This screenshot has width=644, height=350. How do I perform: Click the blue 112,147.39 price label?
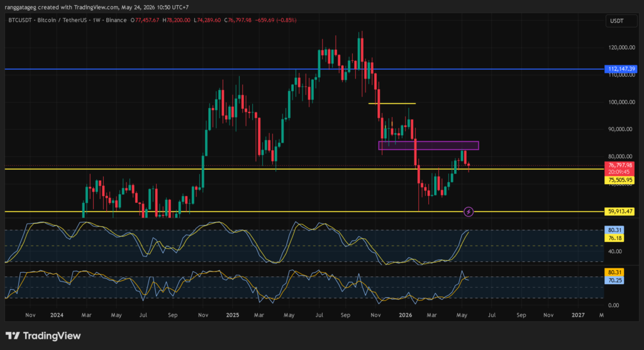621,69
